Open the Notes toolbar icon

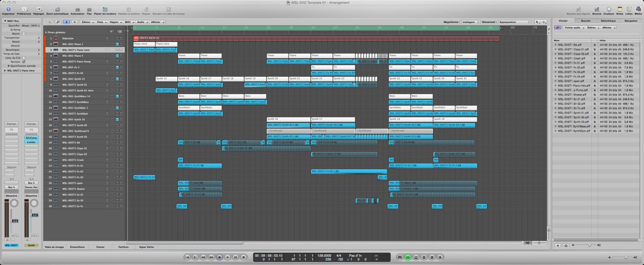620,9
